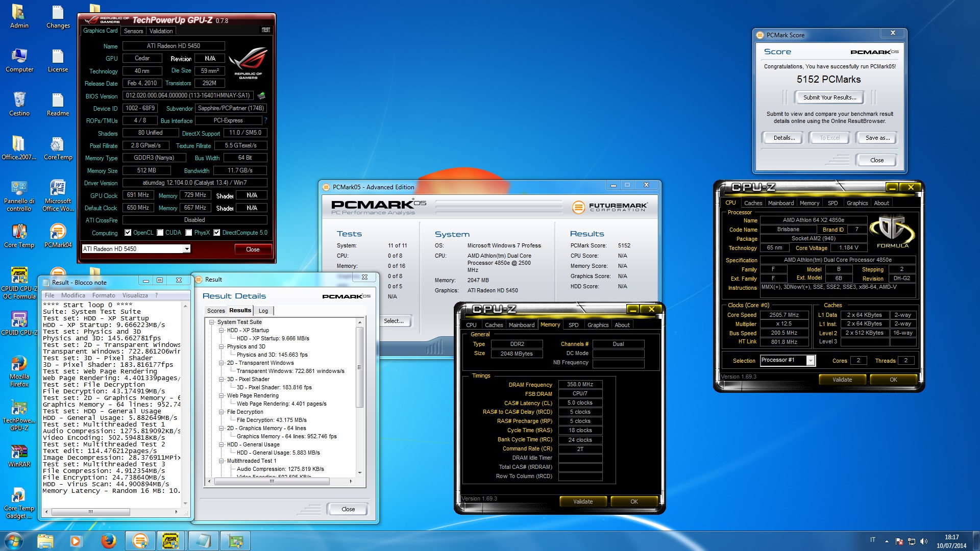
Task: Click the Save as... button
Action: pos(877,138)
